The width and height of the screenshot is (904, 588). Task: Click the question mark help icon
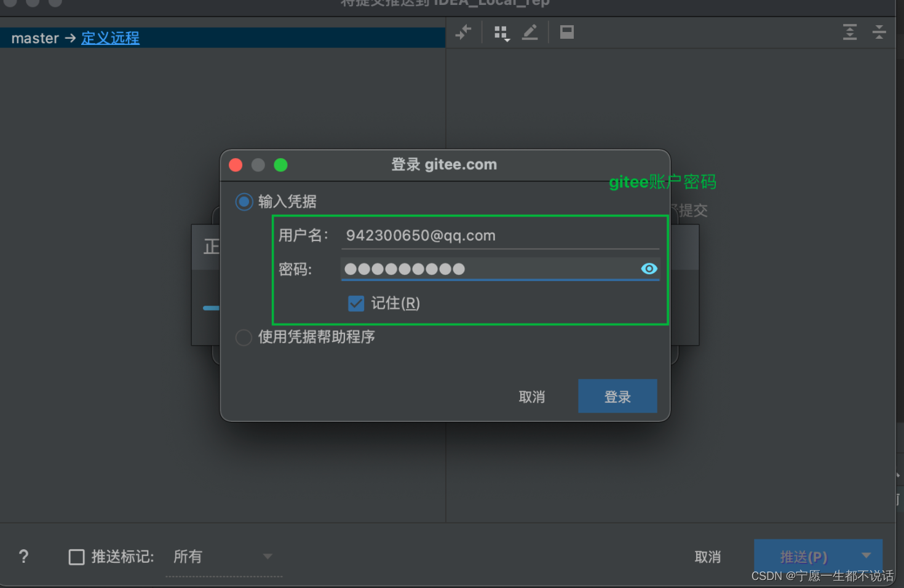pyautogui.click(x=23, y=557)
